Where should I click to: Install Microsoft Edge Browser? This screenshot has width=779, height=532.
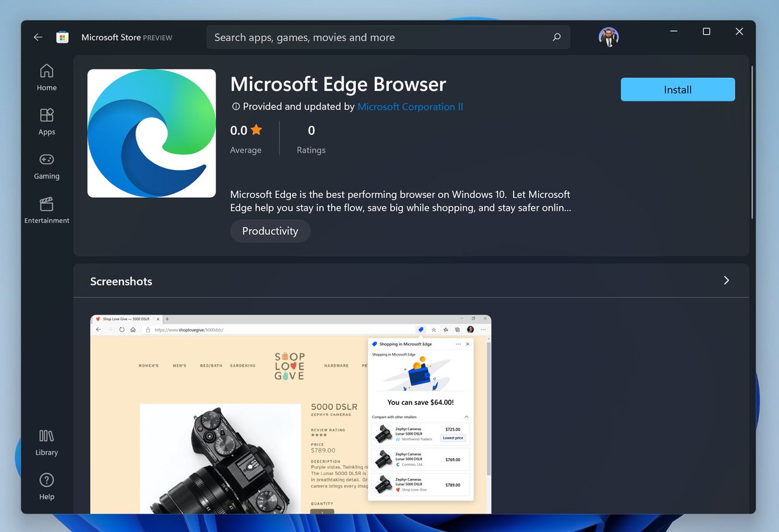(678, 90)
